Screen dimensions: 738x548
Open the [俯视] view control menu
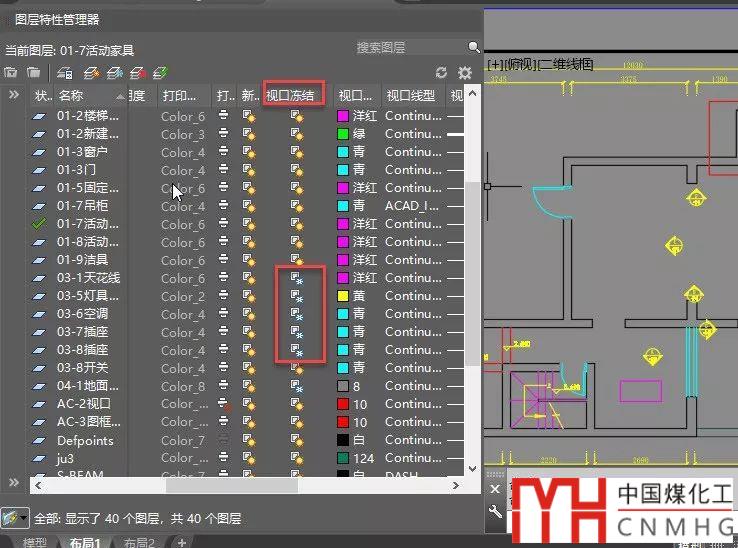coord(519,64)
